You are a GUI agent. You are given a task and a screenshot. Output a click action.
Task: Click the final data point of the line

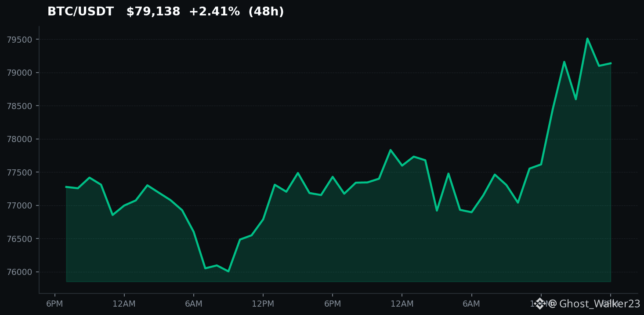(611, 63)
